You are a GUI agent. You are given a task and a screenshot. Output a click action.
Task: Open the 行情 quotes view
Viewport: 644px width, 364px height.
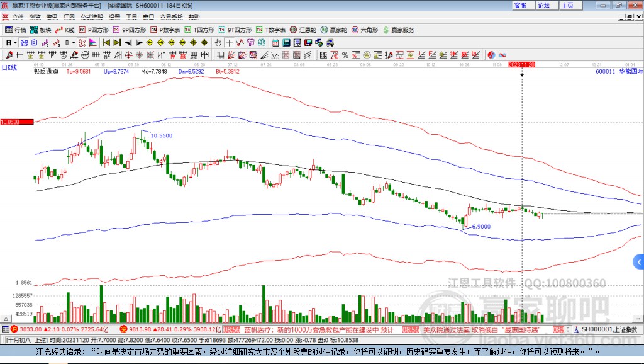pos(16,30)
